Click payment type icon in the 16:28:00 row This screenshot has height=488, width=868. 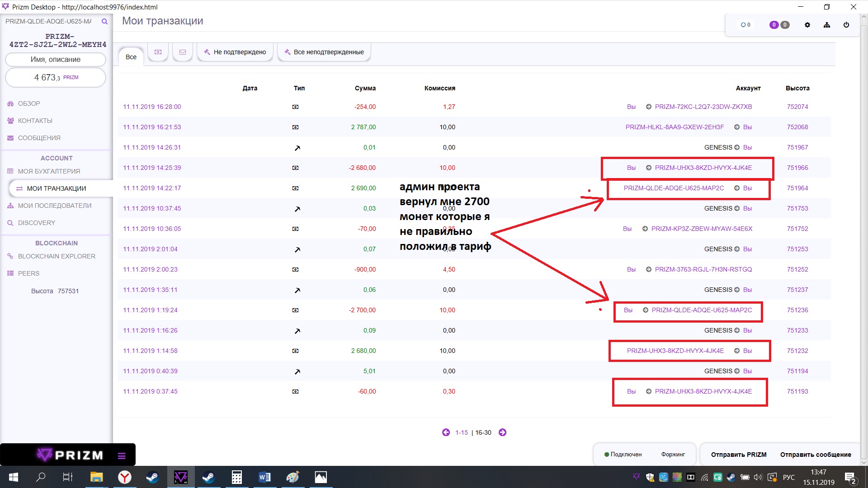pyautogui.click(x=295, y=107)
